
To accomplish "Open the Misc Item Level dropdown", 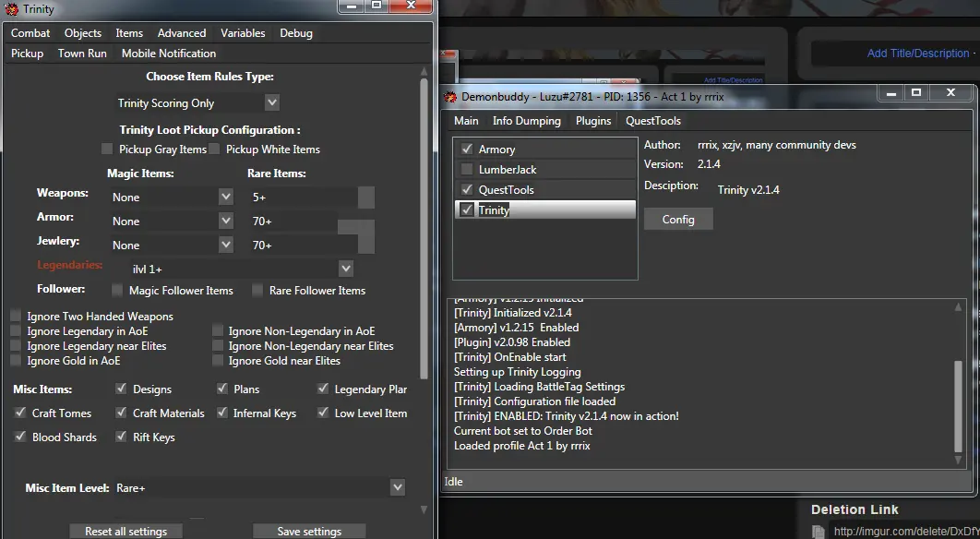I will click(x=397, y=487).
